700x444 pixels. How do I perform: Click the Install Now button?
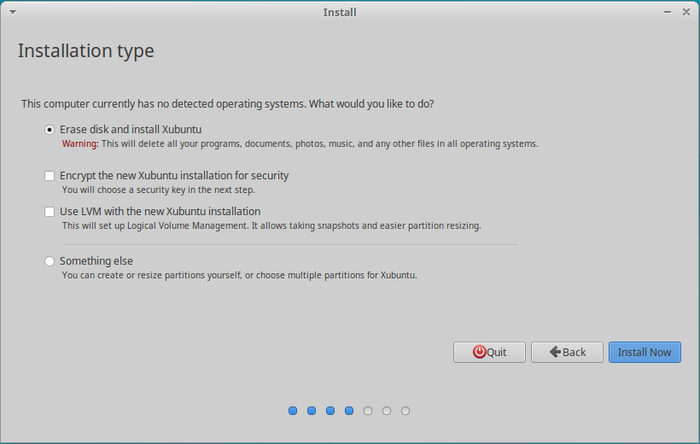(645, 352)
